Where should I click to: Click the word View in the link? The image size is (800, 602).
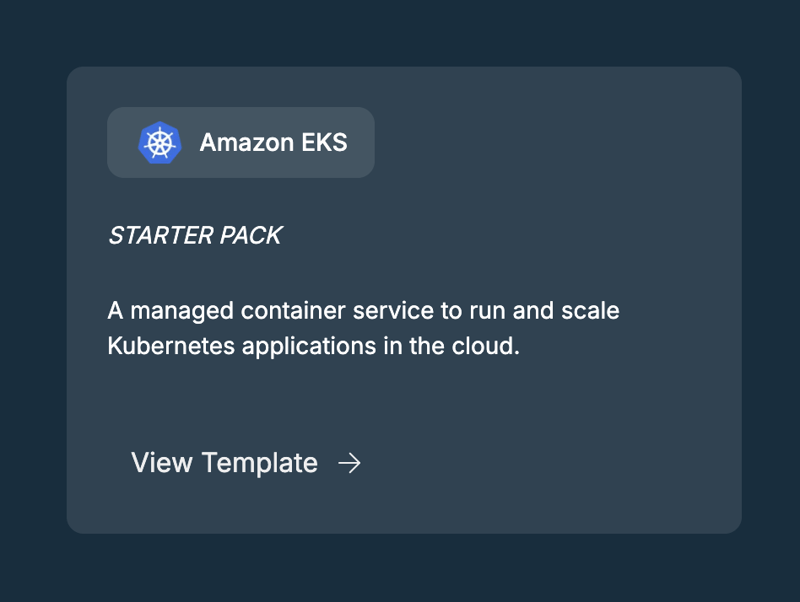162,463
